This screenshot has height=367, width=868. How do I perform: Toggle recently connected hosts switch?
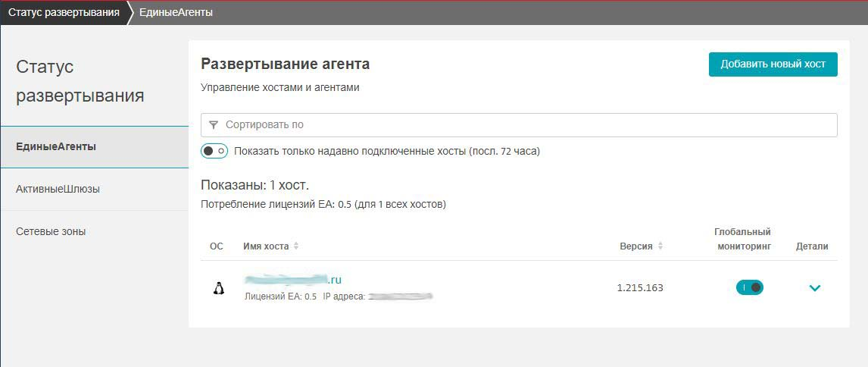(214, 151)
